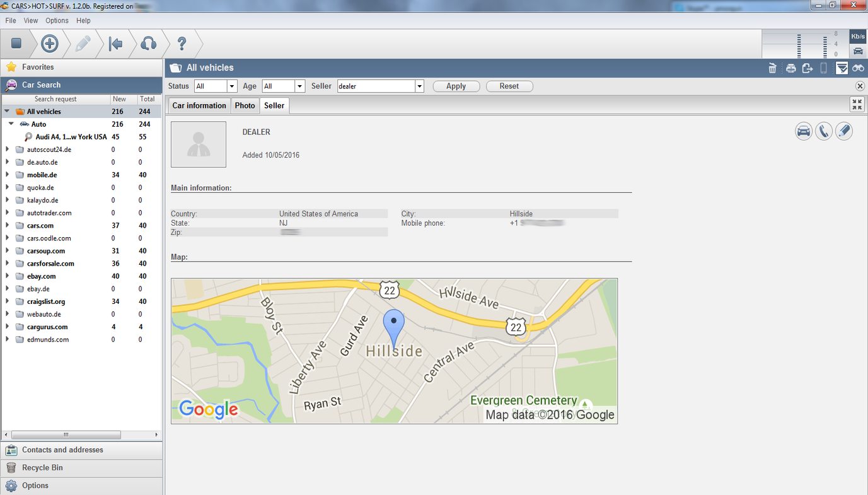The image size is (868, 495).
Task: Open support via the headset icon
Action: (x=149, y=44)
